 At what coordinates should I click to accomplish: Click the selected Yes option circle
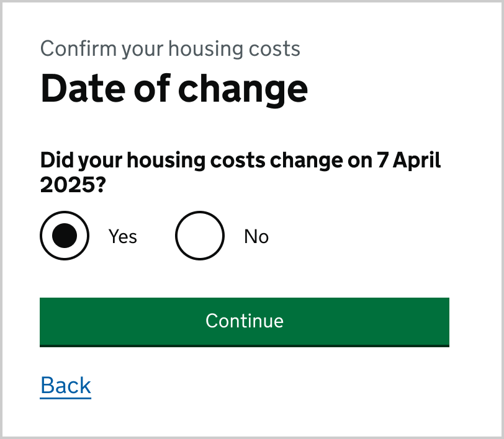point(65,236)
